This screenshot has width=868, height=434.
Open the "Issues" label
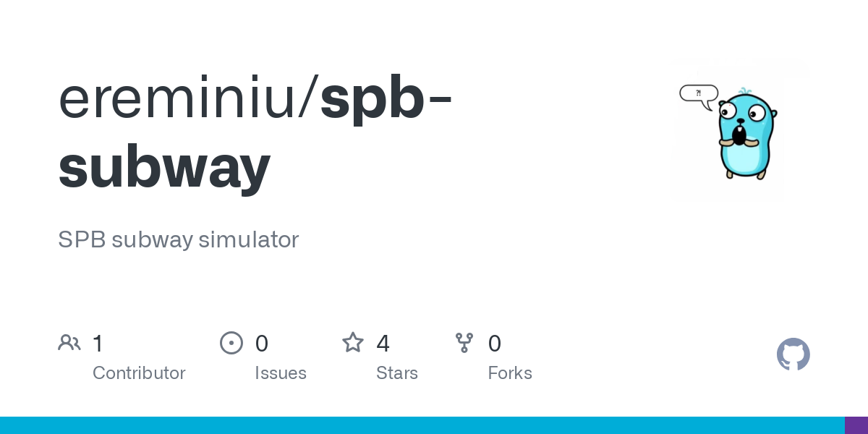pos(281,373)
